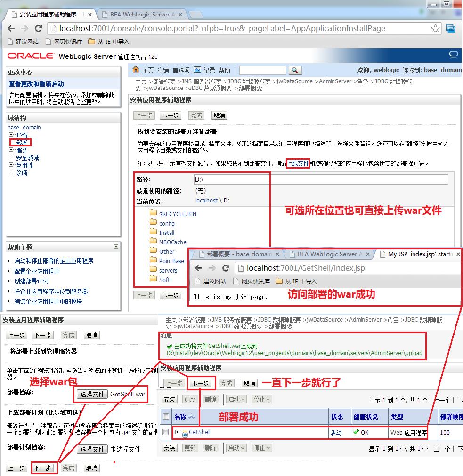
Task: Click the localhost link in 当前位置
Action: point(206,201)
